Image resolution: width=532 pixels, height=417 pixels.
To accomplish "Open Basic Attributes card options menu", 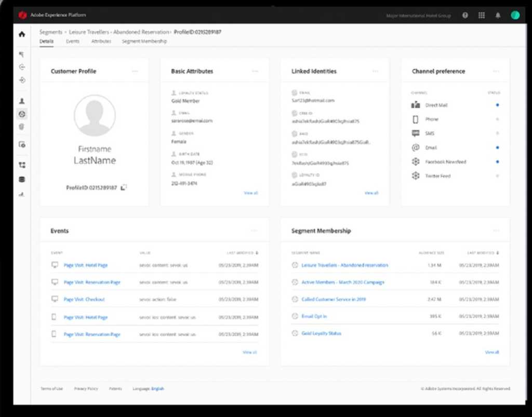I will tap(255, 71).
